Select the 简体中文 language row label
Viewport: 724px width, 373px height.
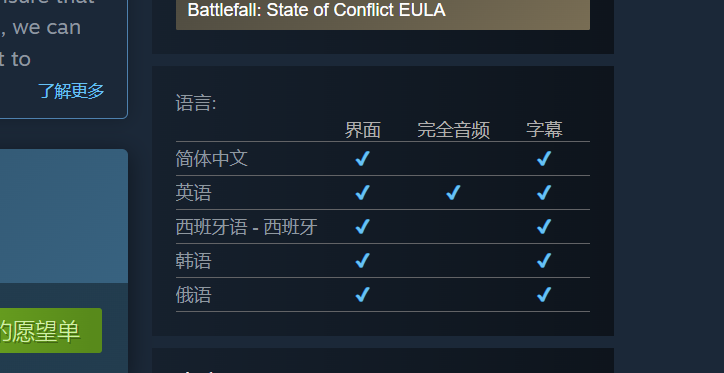pyautogui.click(x=211, y=159)
